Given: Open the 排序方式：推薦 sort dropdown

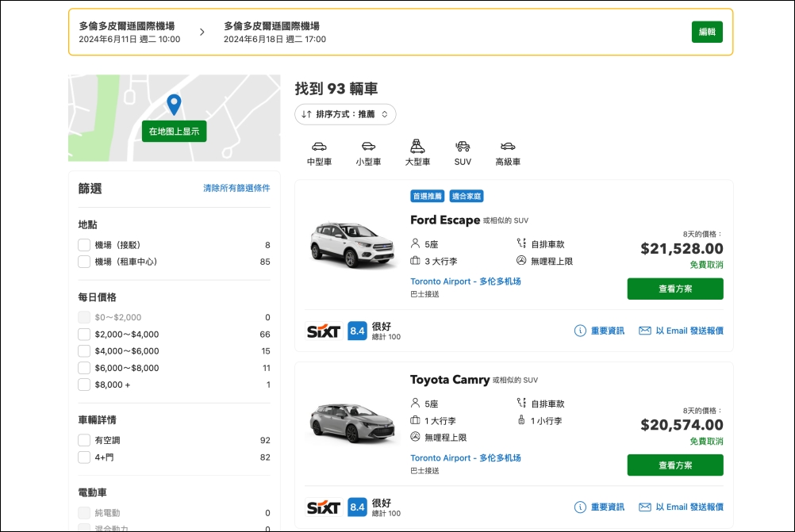Looking at the screenshot, I should [345, 114].
